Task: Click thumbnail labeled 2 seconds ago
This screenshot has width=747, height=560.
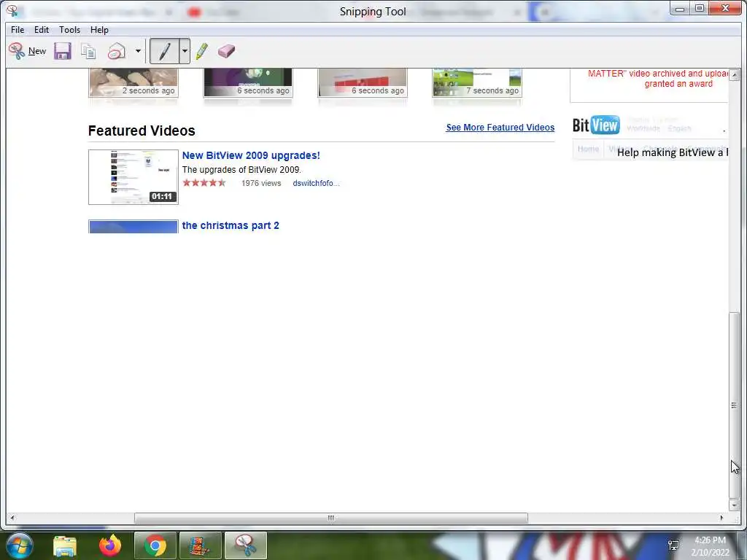Action: tap(133, 82)
